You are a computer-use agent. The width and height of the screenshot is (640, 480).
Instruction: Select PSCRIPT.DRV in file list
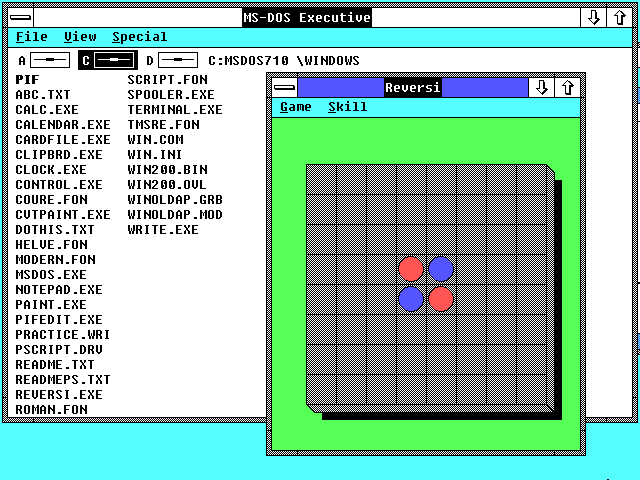pyautogui.click(x=59, y=350)
